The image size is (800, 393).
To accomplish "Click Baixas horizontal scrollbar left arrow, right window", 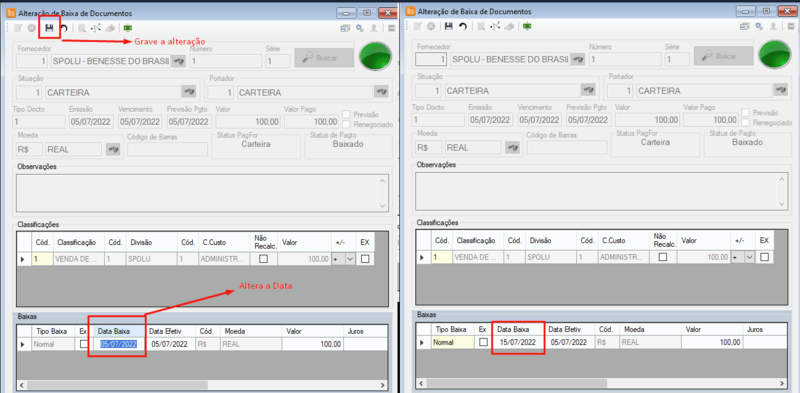I will click(421, 383).
